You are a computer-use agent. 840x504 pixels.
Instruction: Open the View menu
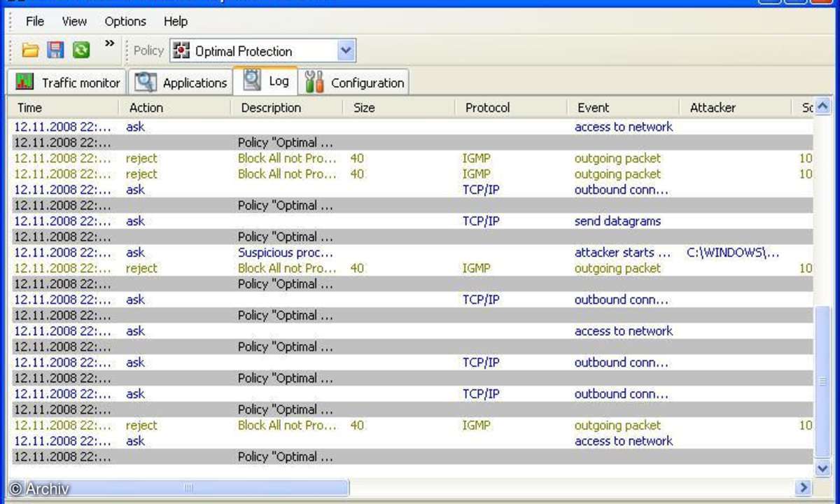(x=74, y=22)
